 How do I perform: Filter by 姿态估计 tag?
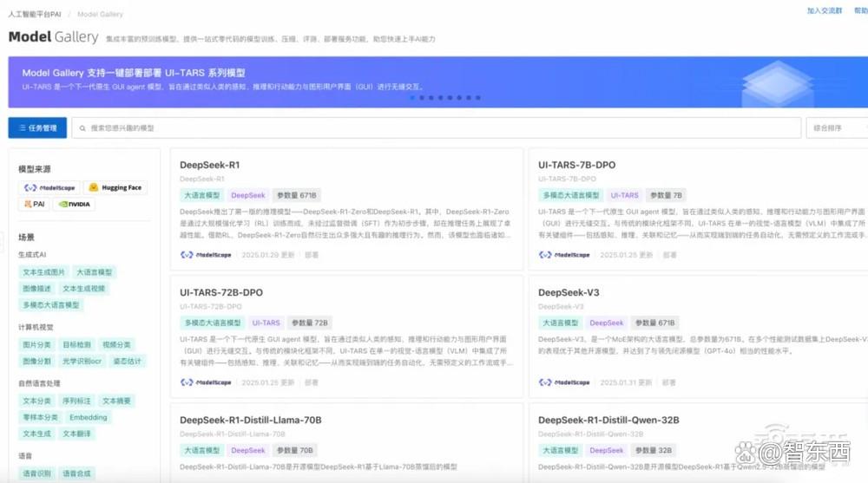(127, 362)
